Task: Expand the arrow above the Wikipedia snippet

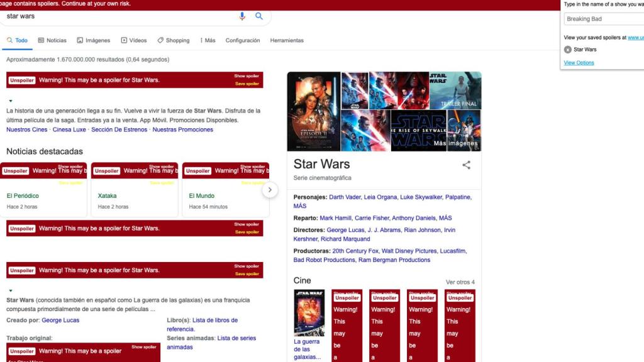Action: point(11,290)
